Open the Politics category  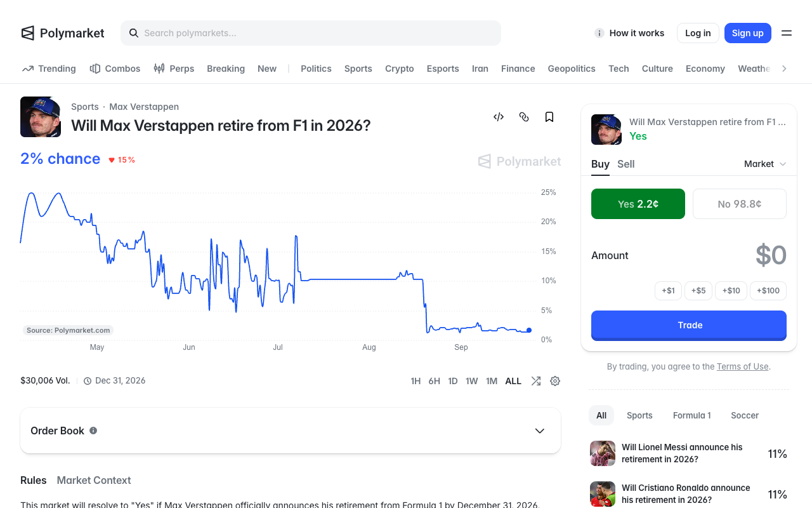click(x=316, y=69)
